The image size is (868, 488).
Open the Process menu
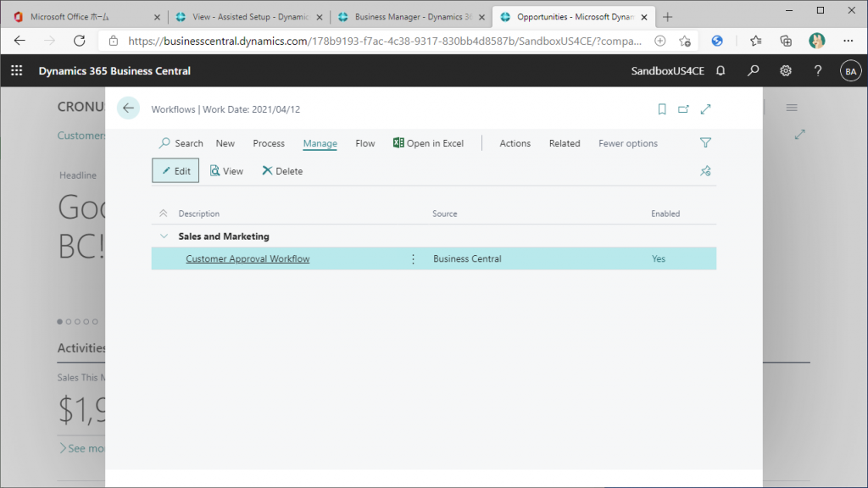point(269,143)
